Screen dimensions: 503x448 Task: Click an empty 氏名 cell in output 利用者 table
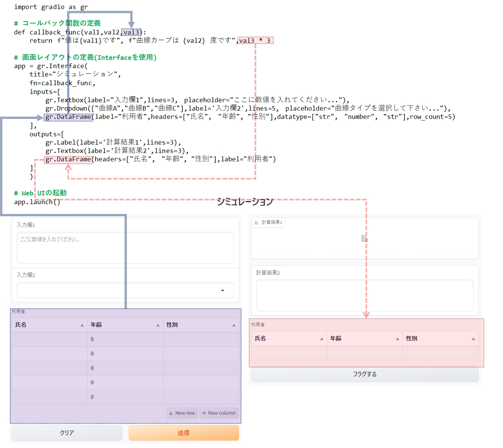coord(289,353)
